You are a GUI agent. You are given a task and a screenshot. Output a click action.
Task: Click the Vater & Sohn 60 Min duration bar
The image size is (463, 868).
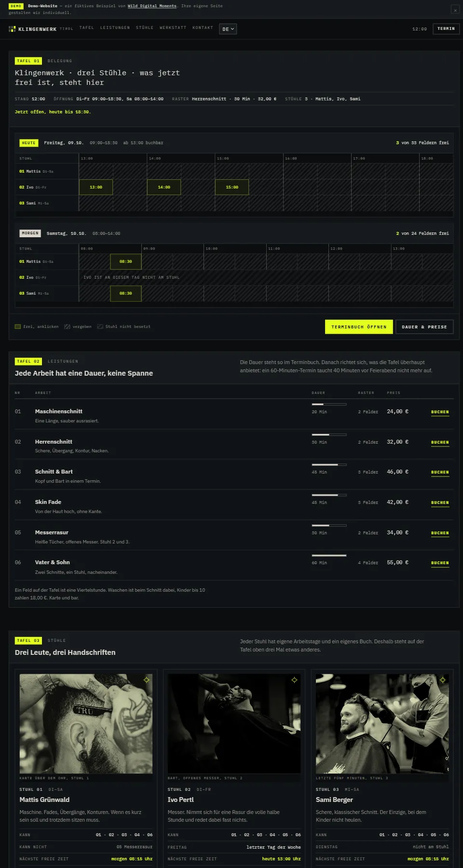click(329, 556)
